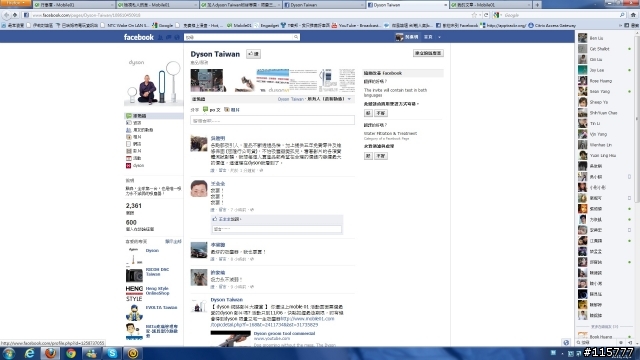Open messages icon in Facebook header
The height and width of the screenshot is (360, 640).
(x=169, y=37)
